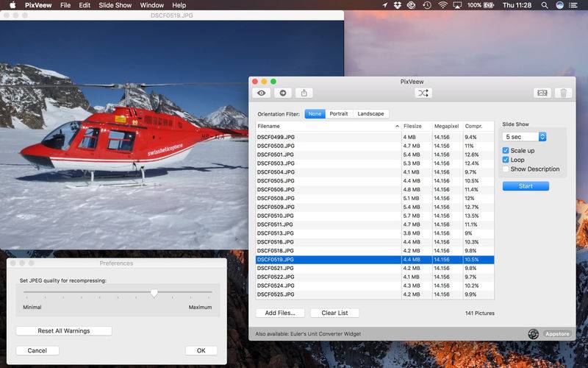Select the row DSCF0505.JPG
This screenshot has height=368, width=588.
coord(375,180)
